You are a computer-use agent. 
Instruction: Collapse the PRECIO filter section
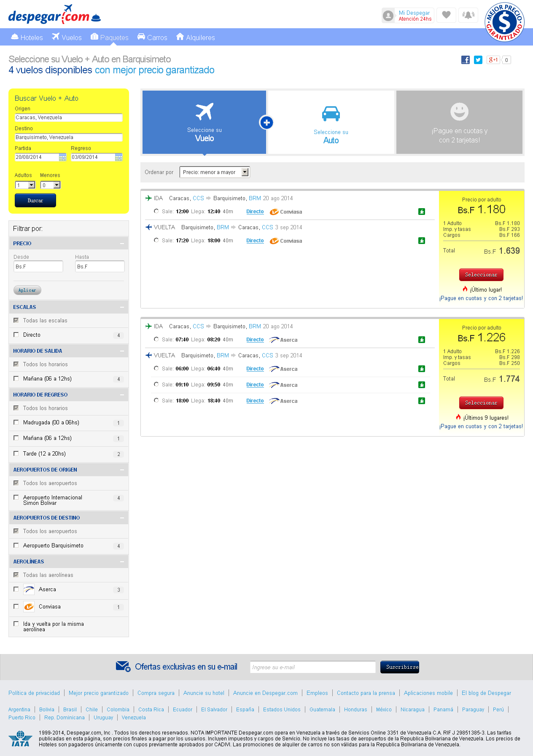pyautogui.click(x=122, y=244)
